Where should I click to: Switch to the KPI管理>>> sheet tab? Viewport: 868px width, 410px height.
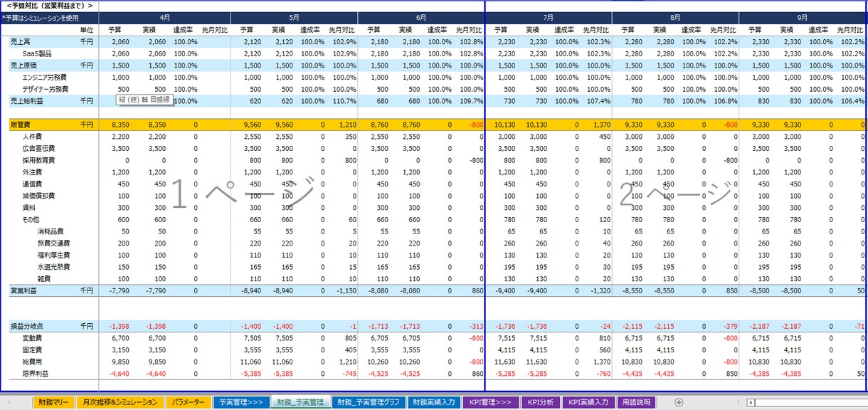[490, 402]
